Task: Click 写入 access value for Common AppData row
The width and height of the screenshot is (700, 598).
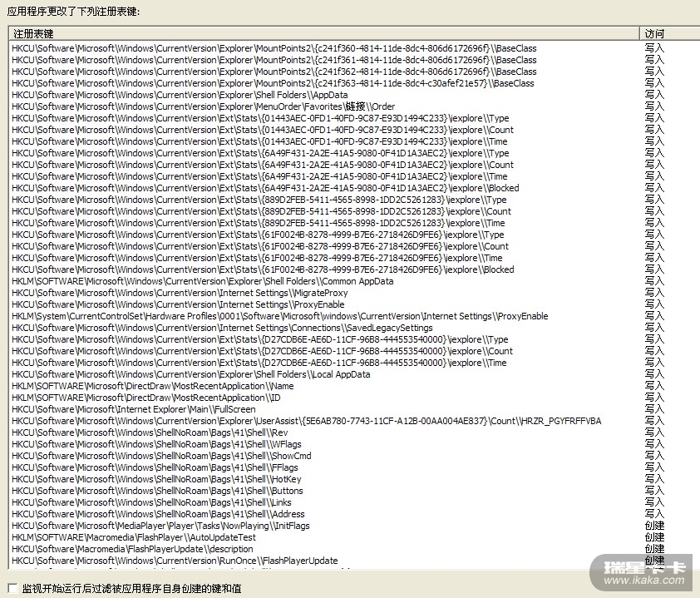Action: 654,281
